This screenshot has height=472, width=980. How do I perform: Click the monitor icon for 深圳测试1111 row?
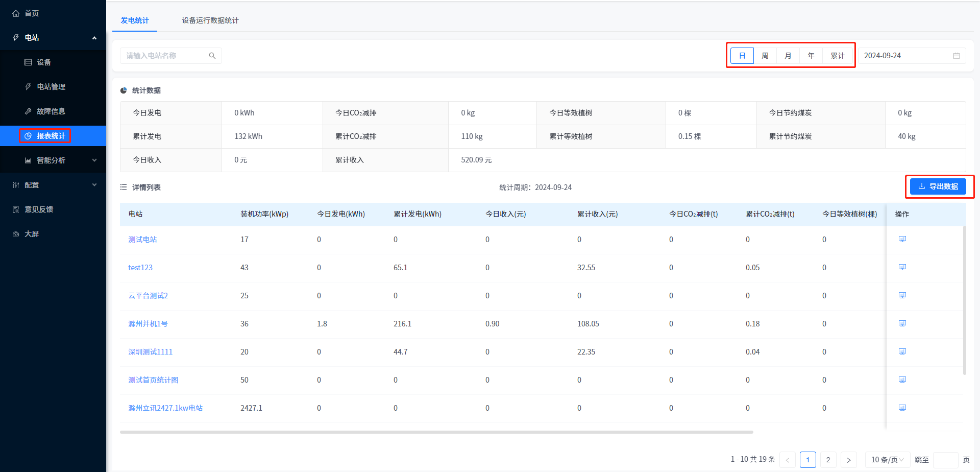click(902, 351)
